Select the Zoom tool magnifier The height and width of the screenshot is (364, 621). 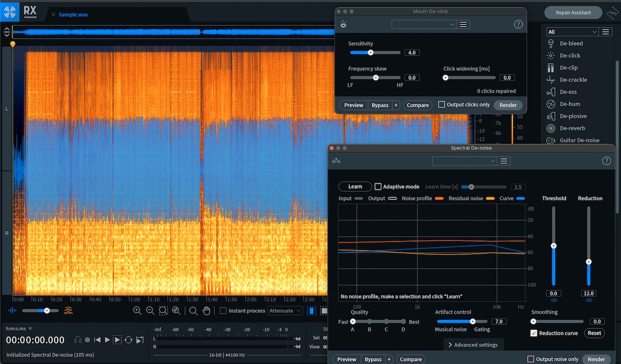point(193,311)
